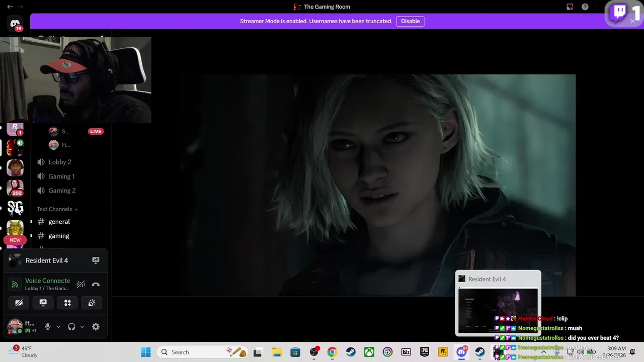This screenshot has height=362, width=644.
Task: Mute microphone in user panel
Action: 48,327
